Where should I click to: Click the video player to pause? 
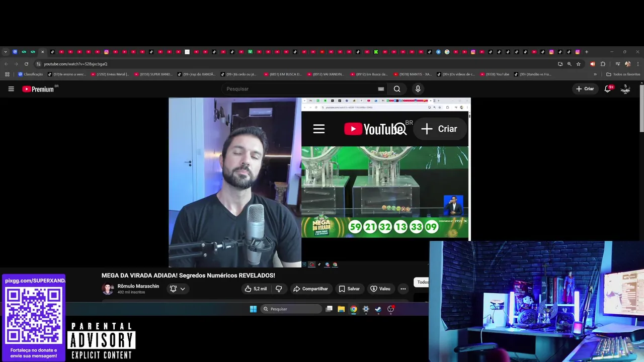click(319, 183)
